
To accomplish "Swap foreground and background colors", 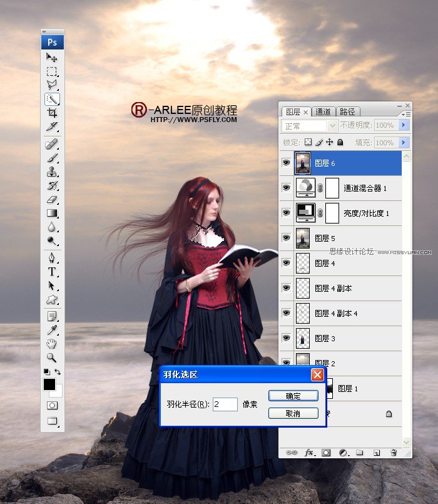I will click(58, 371).
